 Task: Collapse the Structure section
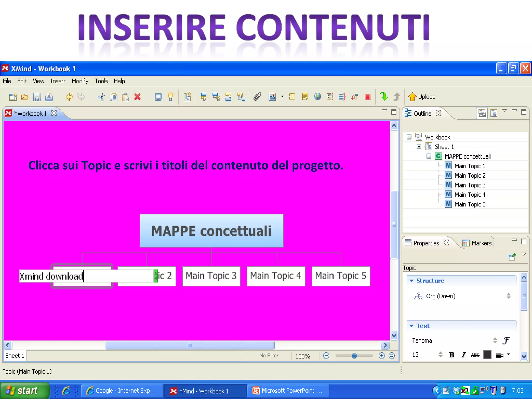411,281
